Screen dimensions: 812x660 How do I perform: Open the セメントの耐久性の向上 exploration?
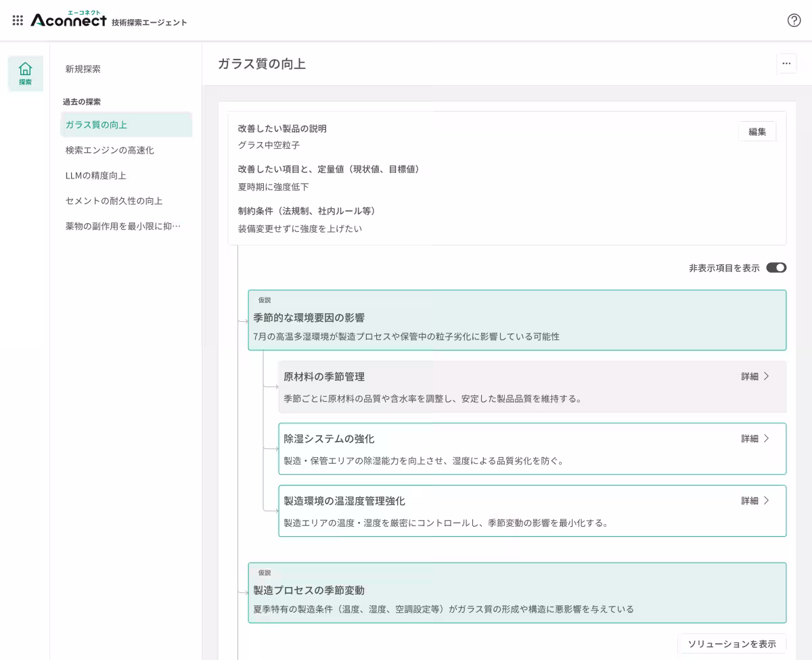coord(112,201)
